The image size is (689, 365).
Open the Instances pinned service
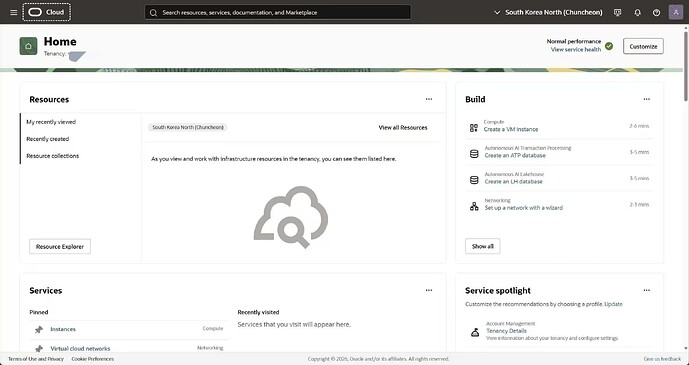coord(63,329)
